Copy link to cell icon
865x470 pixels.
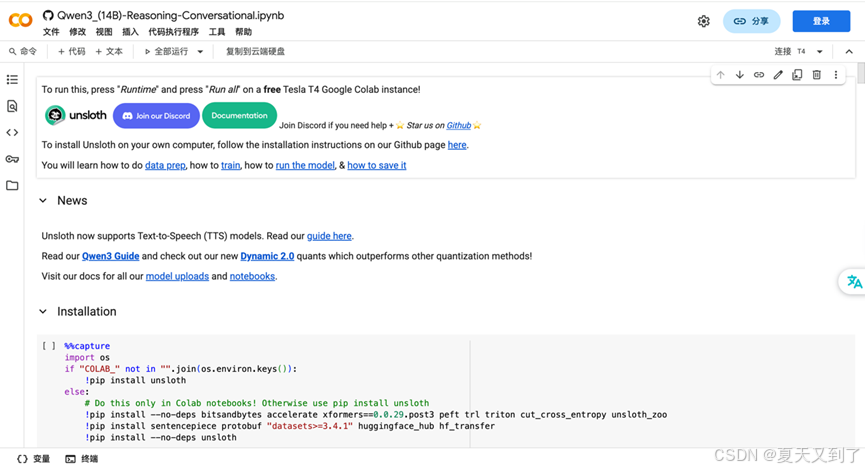coord(759,75)
